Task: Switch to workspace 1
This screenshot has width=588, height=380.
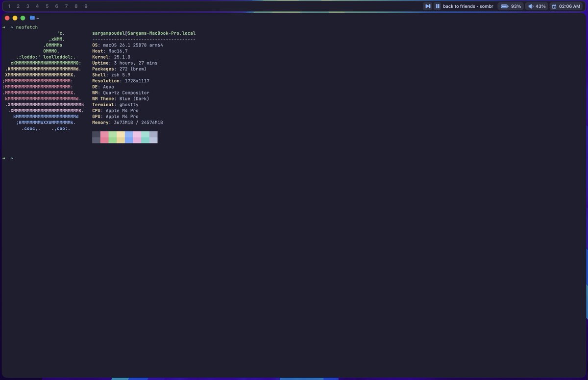Action: (x=10, y=6)
